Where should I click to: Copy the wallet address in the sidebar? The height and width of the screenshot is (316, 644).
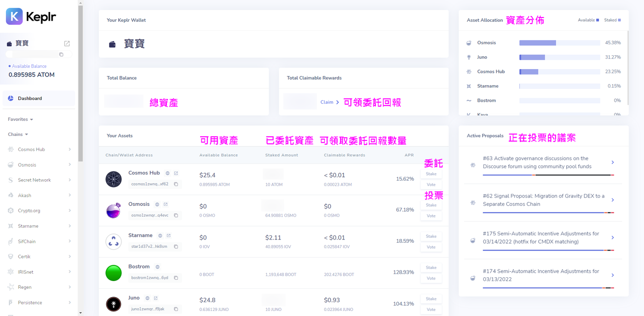tap(61, 54)
